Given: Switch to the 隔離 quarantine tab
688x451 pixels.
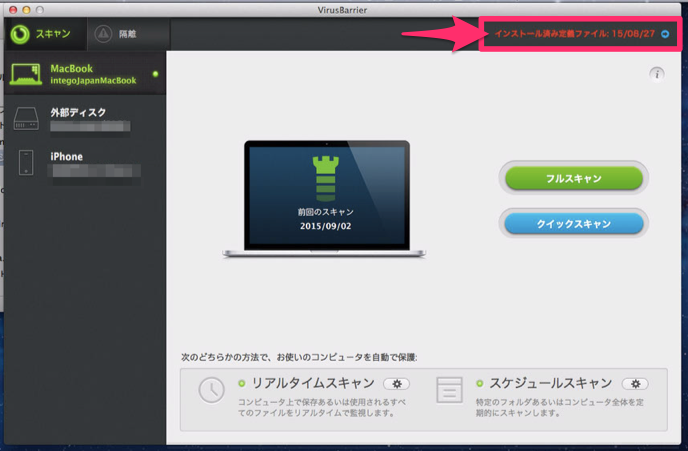Looking at the screenshot, I should (129, 34).
